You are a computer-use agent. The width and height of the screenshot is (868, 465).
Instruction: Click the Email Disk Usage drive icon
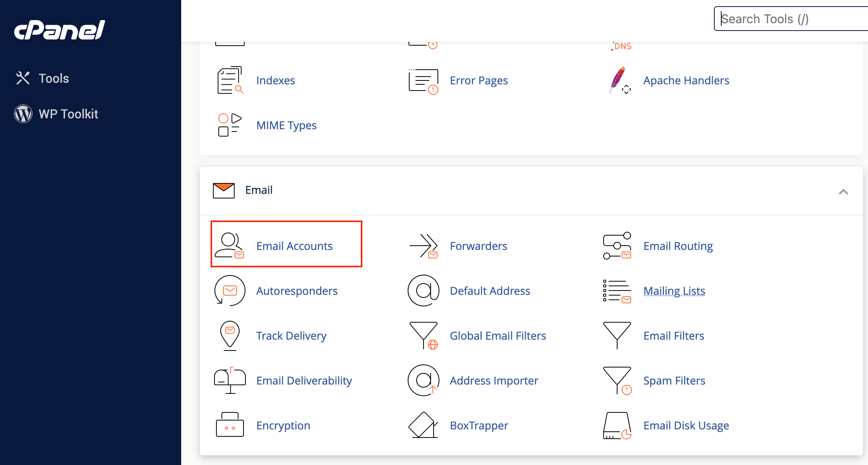pos(617,426)
